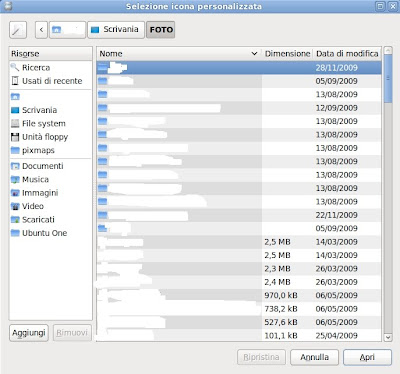
Task: Open Usati di recente in sidebar
Action: pyautogui.click(x=50, y=81)
